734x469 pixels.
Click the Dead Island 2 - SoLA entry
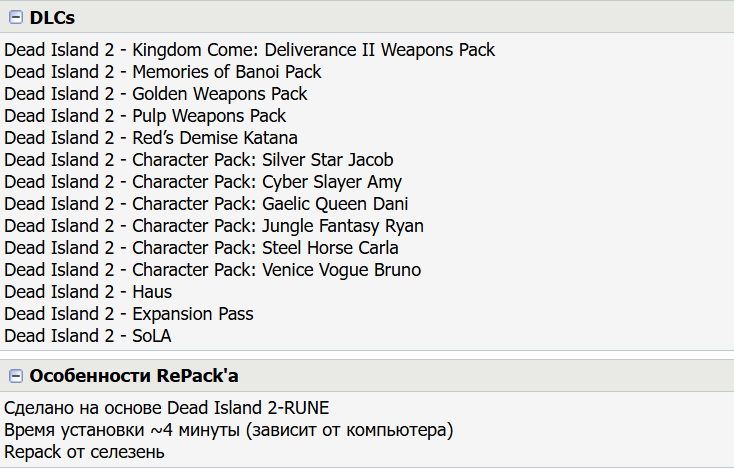point(88,336)
